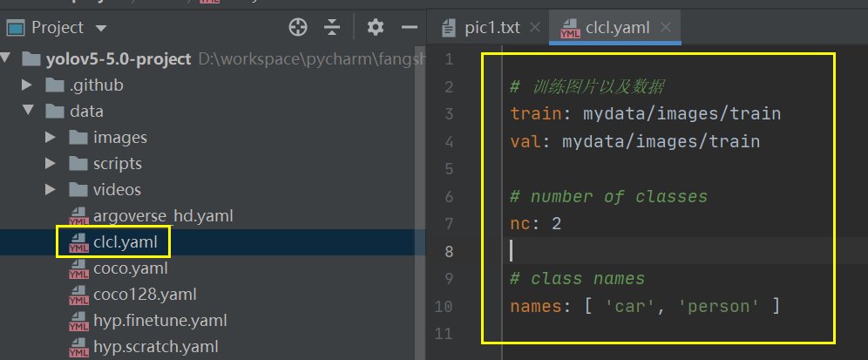Close the clcl.yaml editor tab
868x360 pixels.
point(666,27)
